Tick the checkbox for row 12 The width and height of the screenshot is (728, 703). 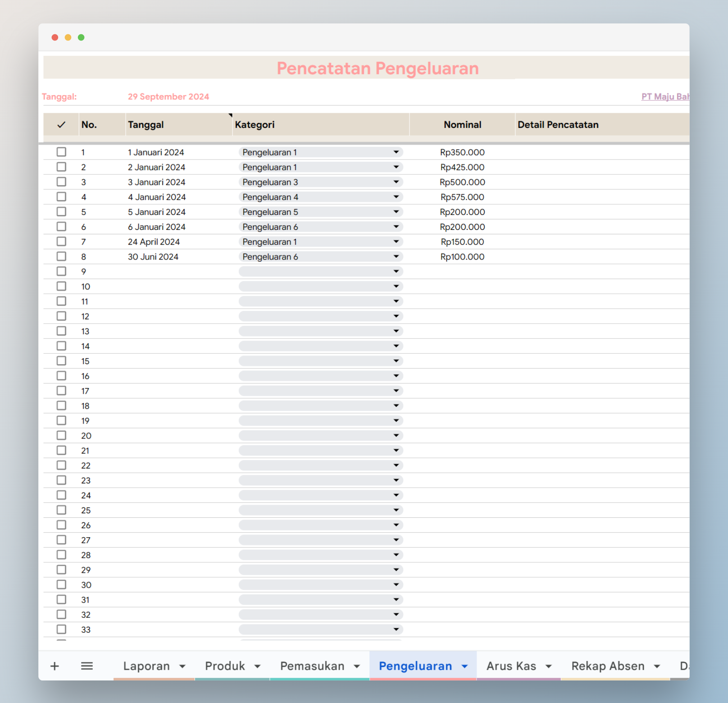(61, 316)
